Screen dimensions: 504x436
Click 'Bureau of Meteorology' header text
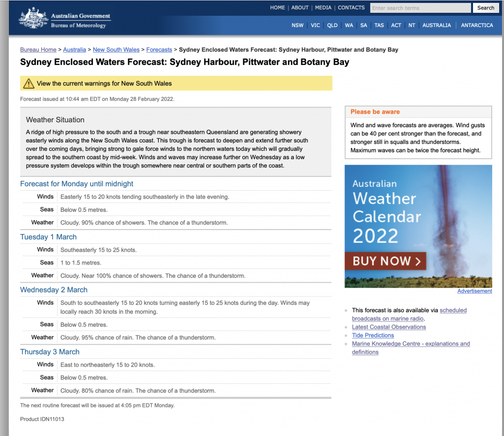point(78,25)
